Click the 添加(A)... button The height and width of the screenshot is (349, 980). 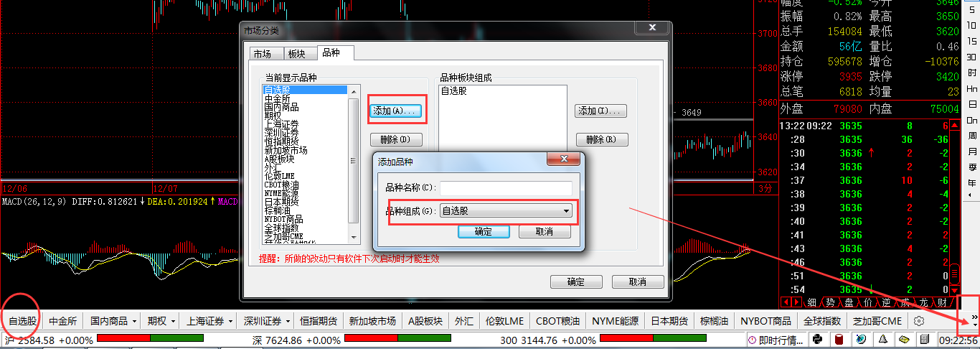click(x=396, y=111)
